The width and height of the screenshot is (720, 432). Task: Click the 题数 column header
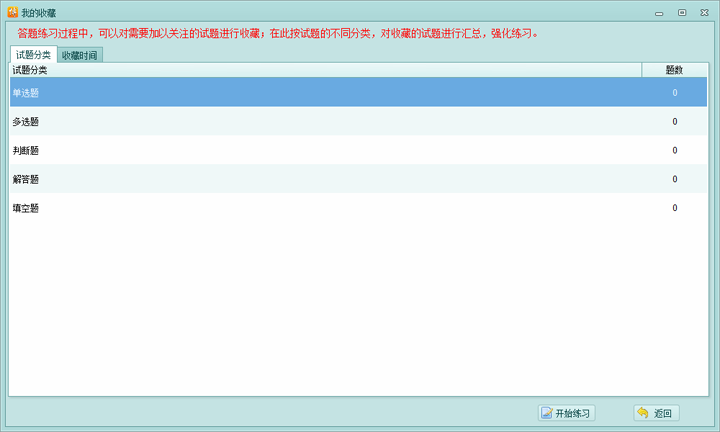(674, 70)
